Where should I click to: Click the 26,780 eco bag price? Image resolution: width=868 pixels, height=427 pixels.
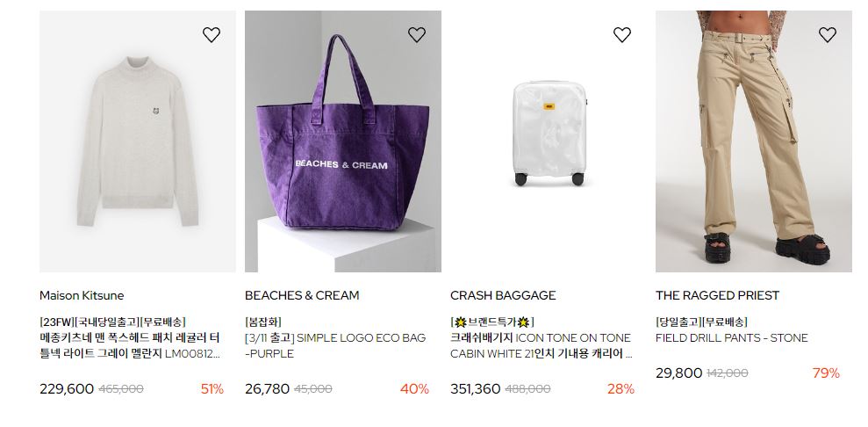[x=267, y=389]
